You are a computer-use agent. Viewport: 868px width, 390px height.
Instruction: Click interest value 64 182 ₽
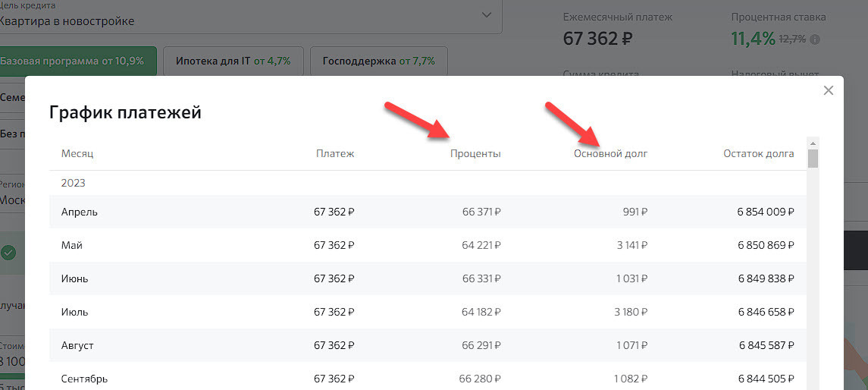(x=481, y=312)
